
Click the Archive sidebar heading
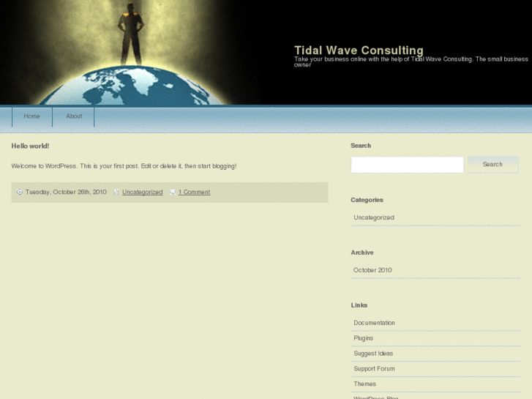[x=362, y=253]
